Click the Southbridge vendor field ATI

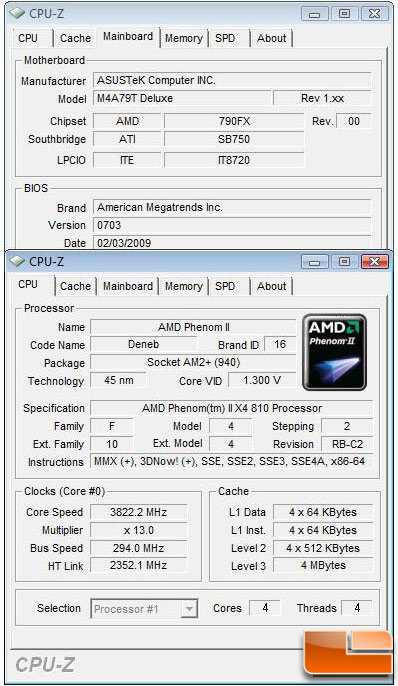point(127,140)
